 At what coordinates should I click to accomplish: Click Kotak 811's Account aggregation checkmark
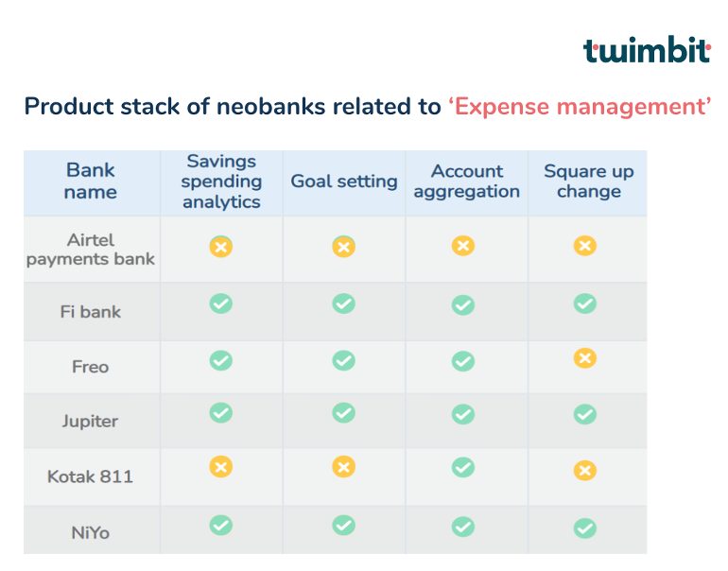coord(462,467)
